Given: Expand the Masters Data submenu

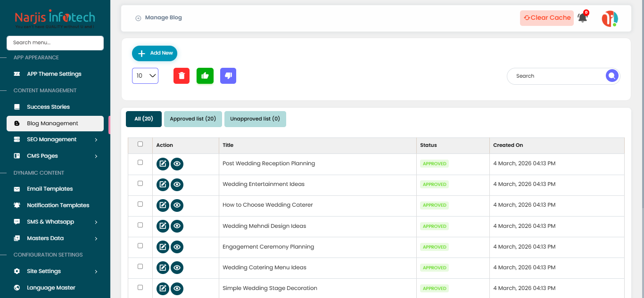Looking at the screenshot, I should 55,238.
